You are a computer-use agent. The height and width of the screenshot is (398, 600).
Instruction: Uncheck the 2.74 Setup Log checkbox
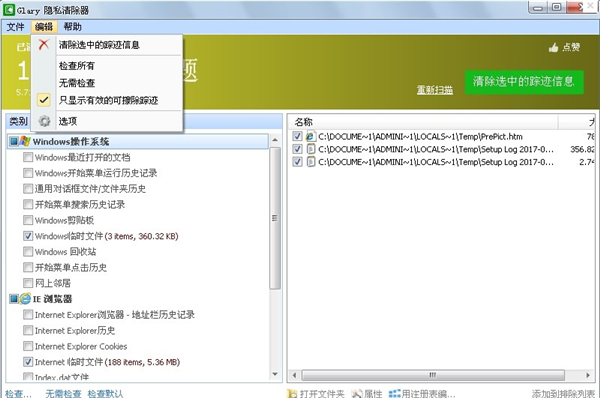click(x=297, y=162)
